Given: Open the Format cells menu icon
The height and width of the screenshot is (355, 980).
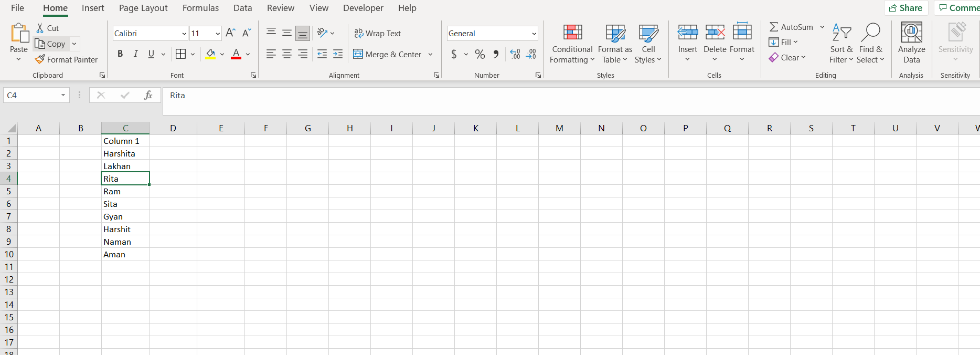Looking at the screenshot, I should (x=742, y=32).
